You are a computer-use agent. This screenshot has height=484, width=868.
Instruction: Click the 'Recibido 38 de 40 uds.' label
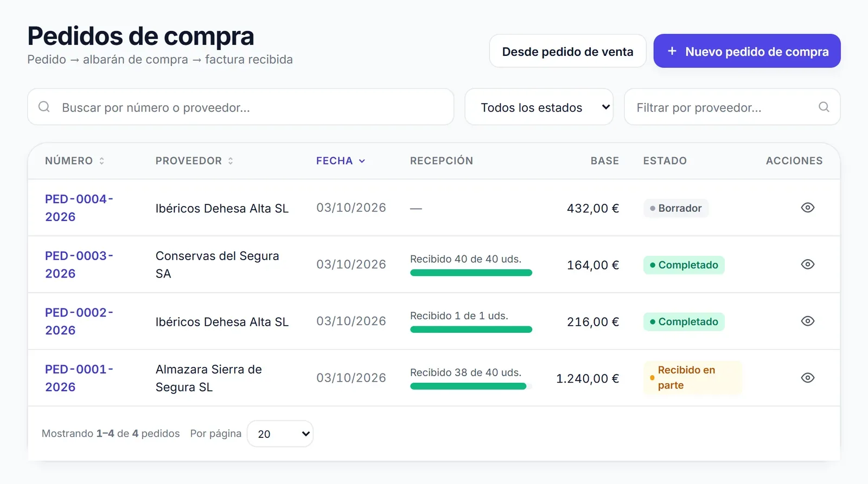(x=465, y=372)
